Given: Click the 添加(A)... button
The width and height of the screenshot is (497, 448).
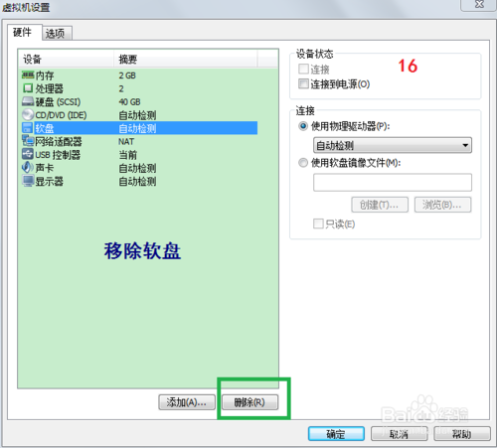Looking at the screenshot, I should 187,402.
